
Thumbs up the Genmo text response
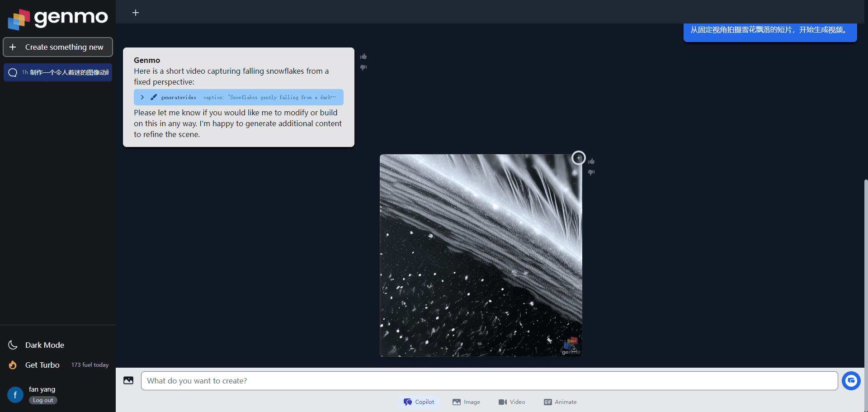(363, 57)
